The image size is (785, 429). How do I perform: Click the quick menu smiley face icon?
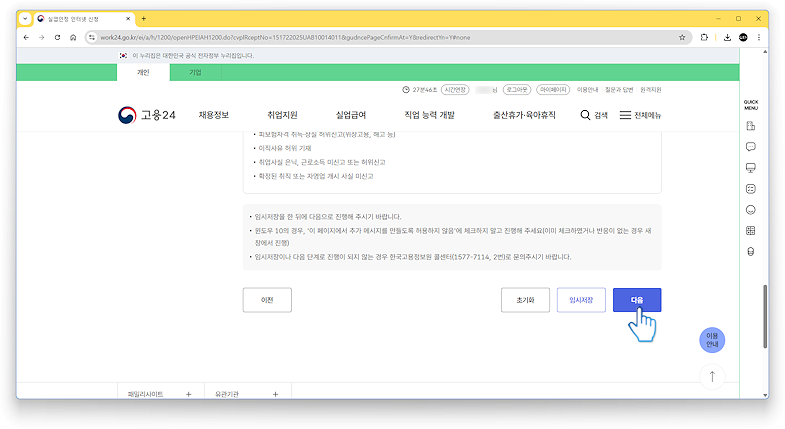click(x=750, y=210)
